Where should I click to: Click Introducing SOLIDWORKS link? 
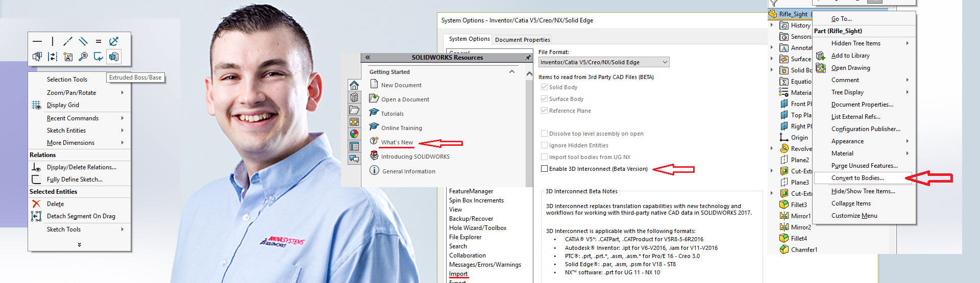(x=415, y=157)
